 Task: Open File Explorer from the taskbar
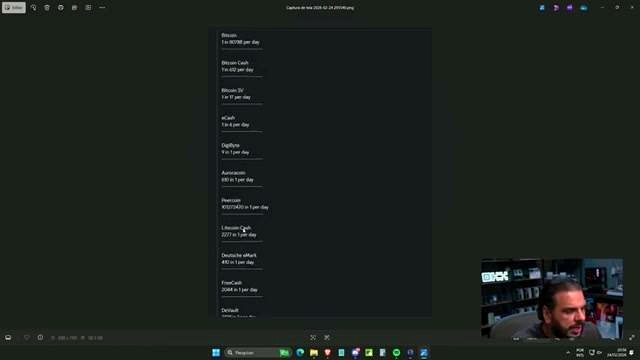(x=314, y=352)
